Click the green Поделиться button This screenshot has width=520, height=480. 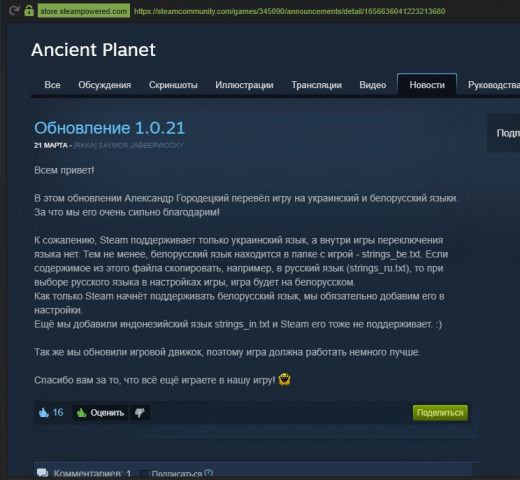click(440, 413)
